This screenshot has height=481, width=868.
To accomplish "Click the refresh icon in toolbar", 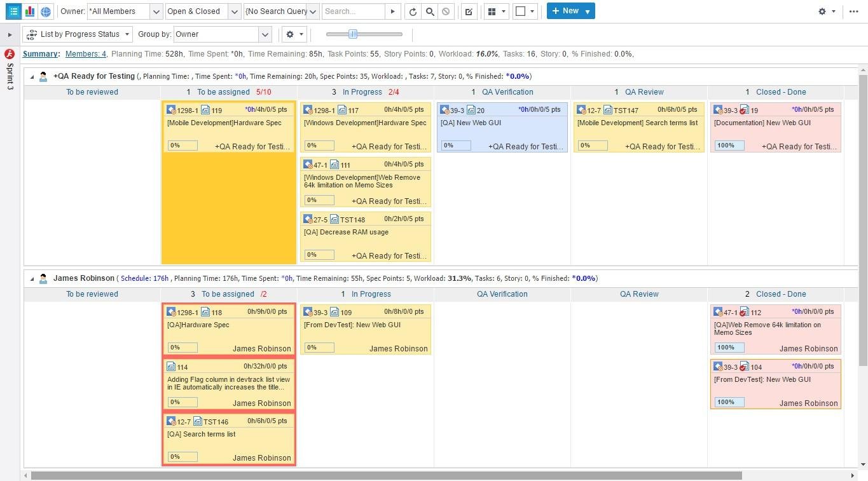I will tap(413, 11).
